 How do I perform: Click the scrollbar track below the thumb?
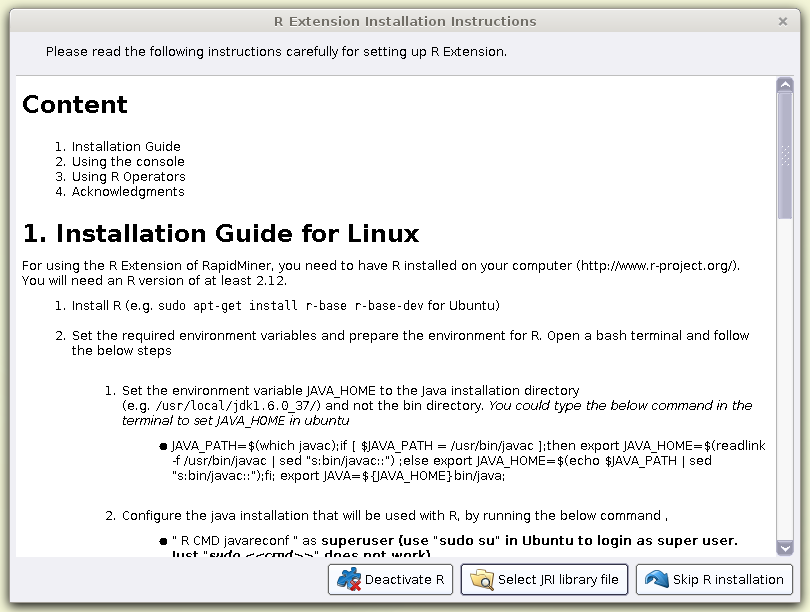(x=785, y=380)
